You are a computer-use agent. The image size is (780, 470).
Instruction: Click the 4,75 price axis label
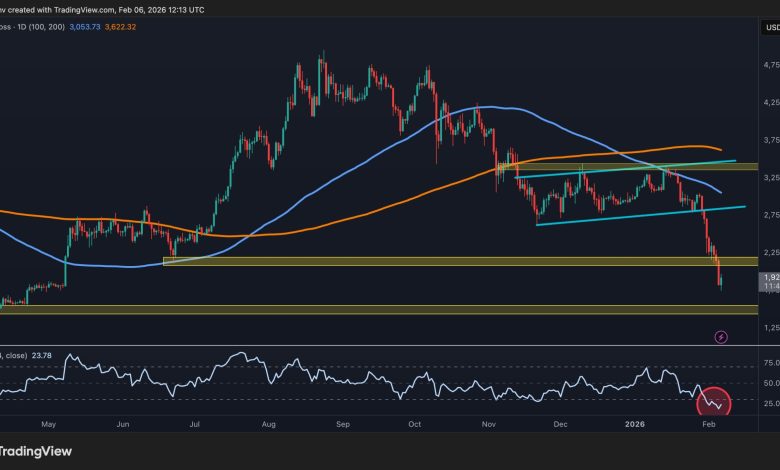point(770,66)
